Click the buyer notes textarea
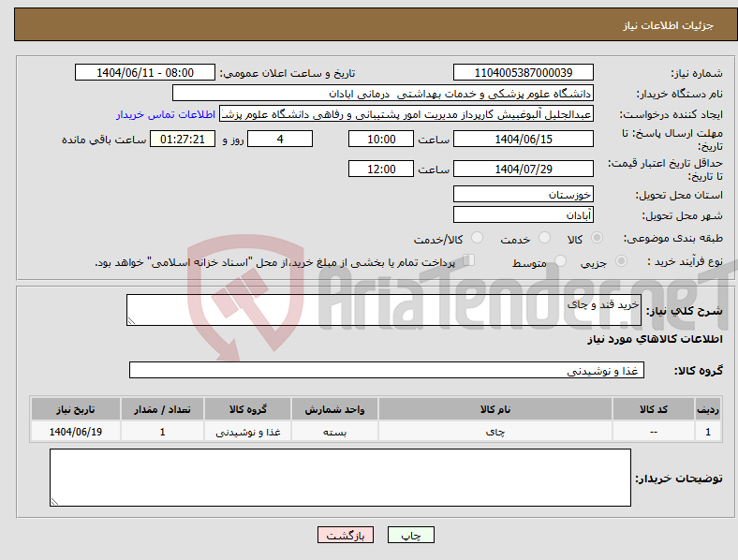The image size is (738, 560). point(340,478)
